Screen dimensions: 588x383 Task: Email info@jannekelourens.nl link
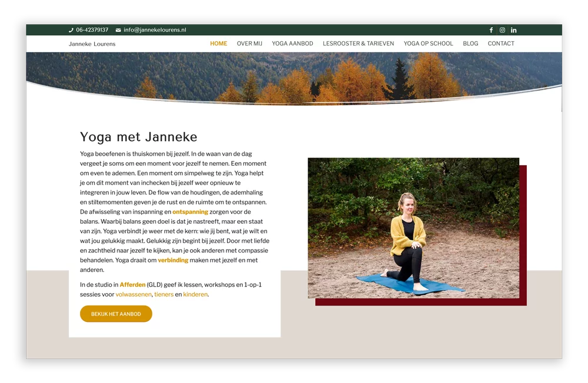[x=155, y=30]
